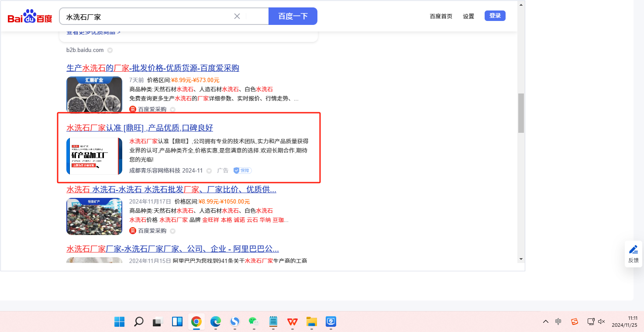The width and height of the screenshot is (644, 332).
Task: Expand dropdown beside 成都青乐容网络科技 2024-11
Action: tap(209, 170)
